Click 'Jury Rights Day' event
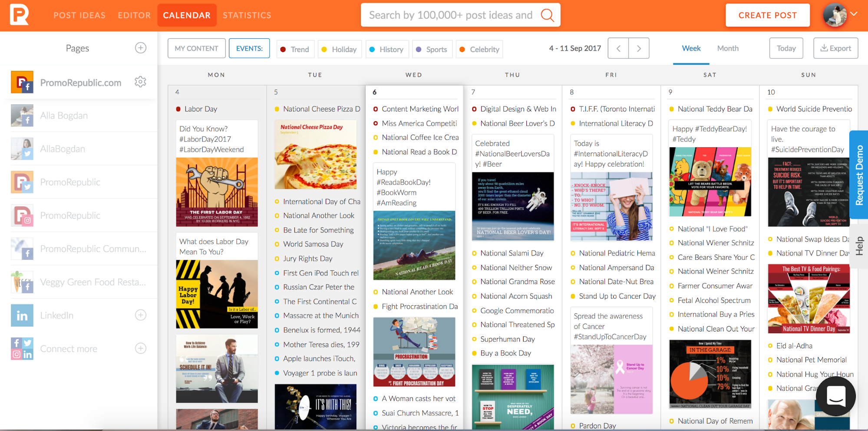 [308, 259]
